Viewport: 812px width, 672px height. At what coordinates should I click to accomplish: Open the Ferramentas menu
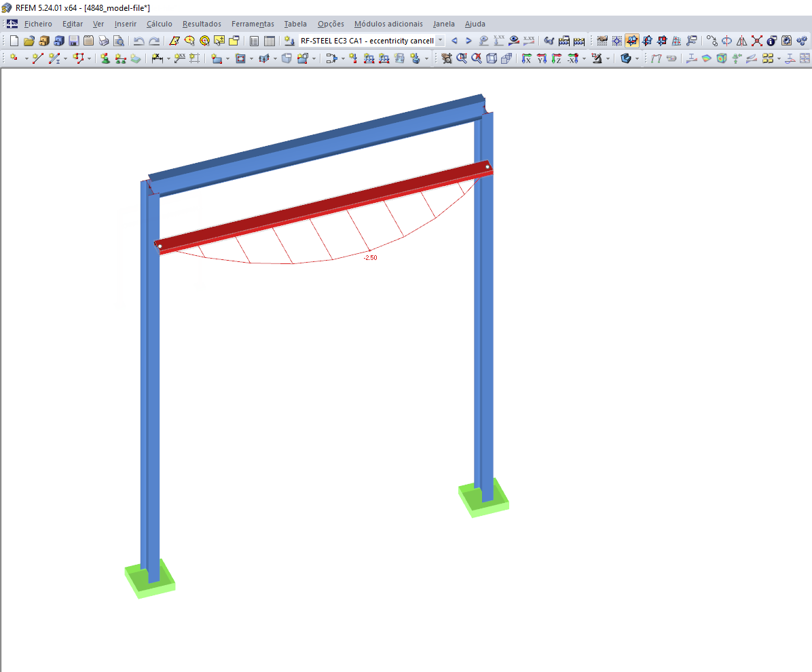point(253,24)
